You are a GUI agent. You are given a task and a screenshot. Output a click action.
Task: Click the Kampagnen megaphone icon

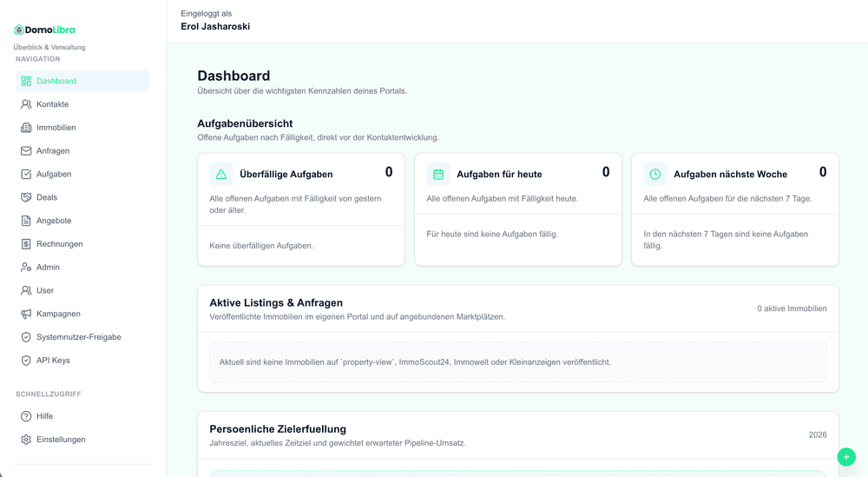click(x=26, y=314)
